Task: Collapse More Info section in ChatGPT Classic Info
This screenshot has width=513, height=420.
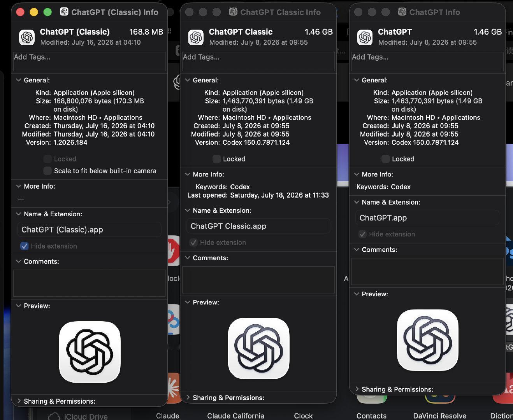Action: pos(187,174)
